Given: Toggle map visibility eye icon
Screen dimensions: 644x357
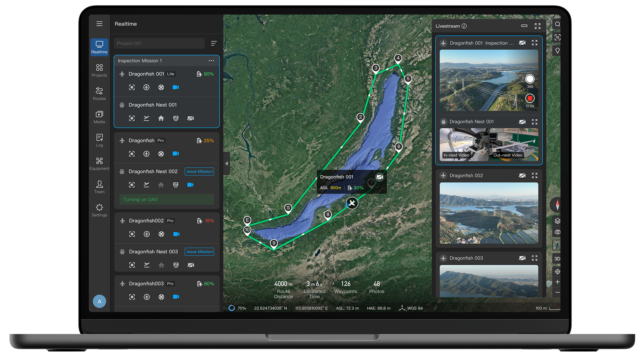Looking at the screenshot, I should [x=557, y=232].
